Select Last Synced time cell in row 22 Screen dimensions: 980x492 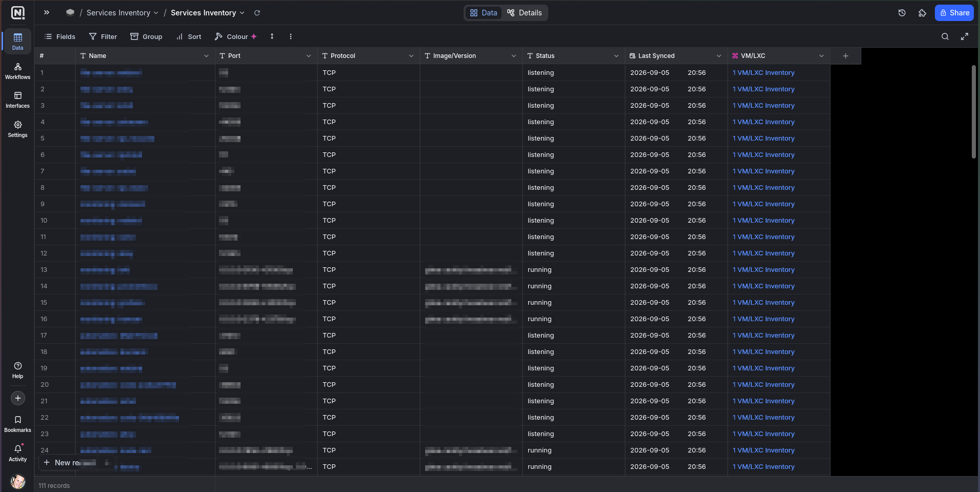tap(696, 418)
